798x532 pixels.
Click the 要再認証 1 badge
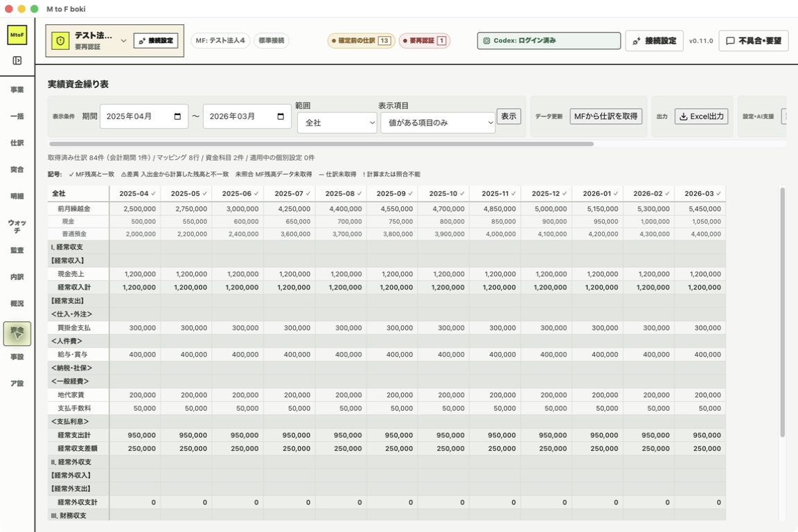(x=425, y=41)
